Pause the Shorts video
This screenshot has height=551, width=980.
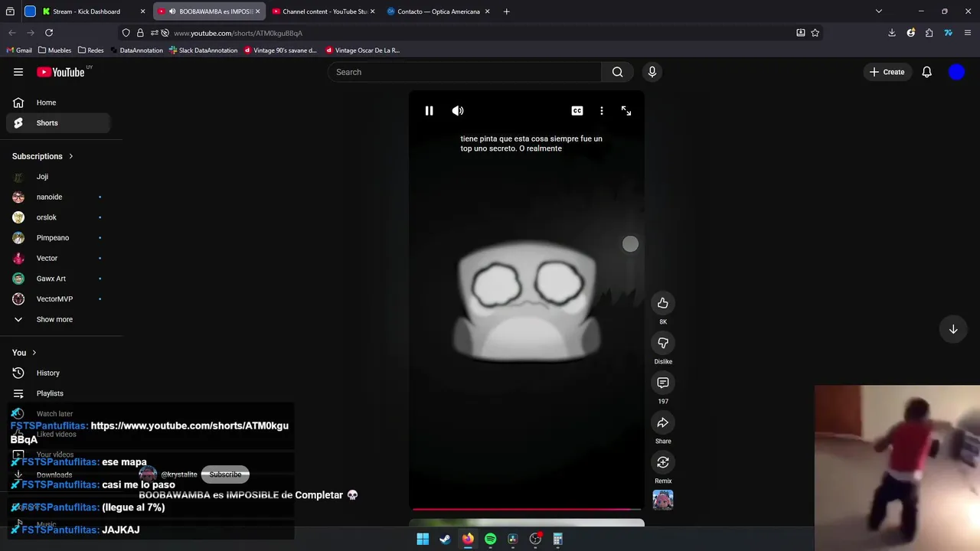pyautogui.click(x=429, y=111)
